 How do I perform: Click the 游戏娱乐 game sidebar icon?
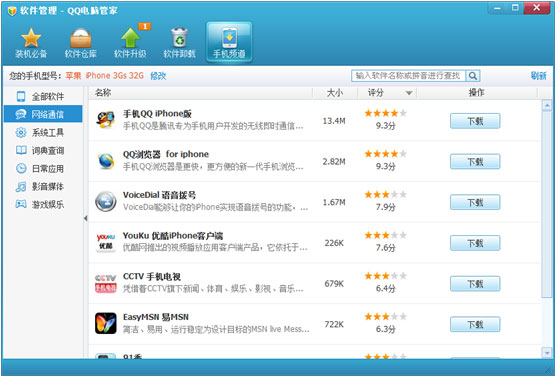tap(21, 204)
